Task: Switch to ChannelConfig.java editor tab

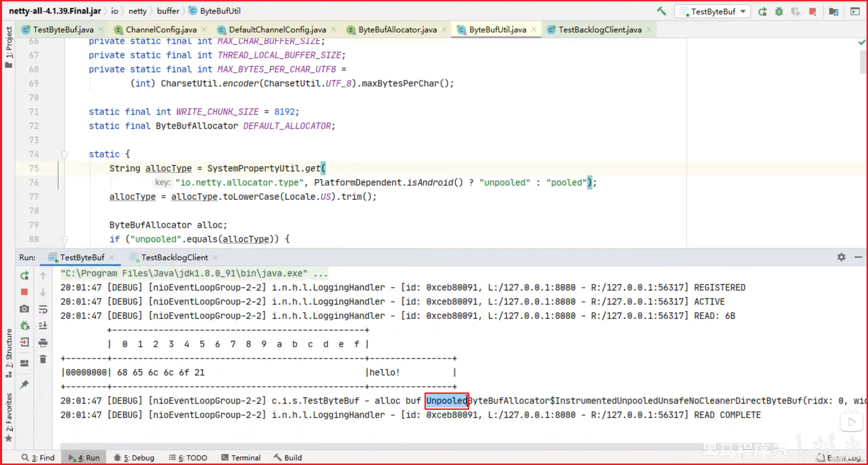Action: 161,30
